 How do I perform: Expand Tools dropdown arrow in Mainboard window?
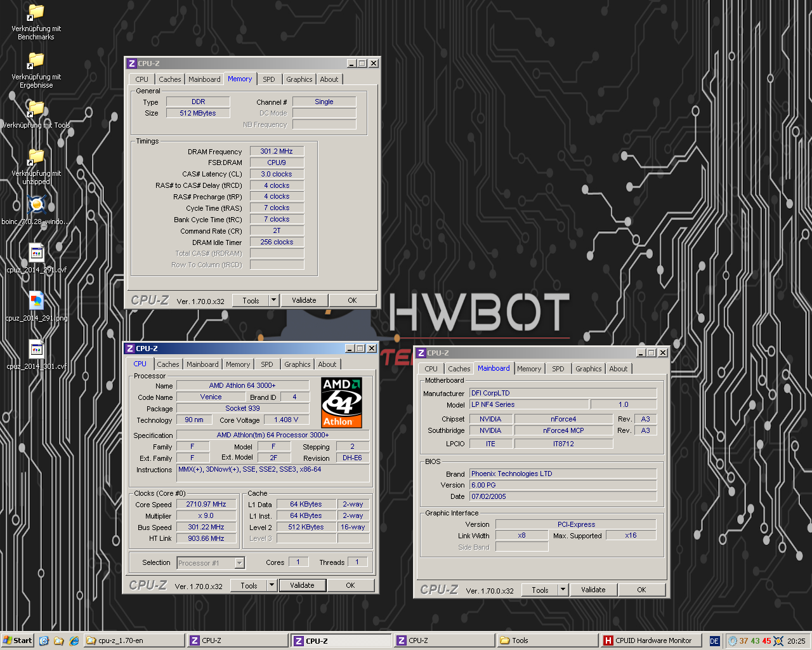[563, 590]
